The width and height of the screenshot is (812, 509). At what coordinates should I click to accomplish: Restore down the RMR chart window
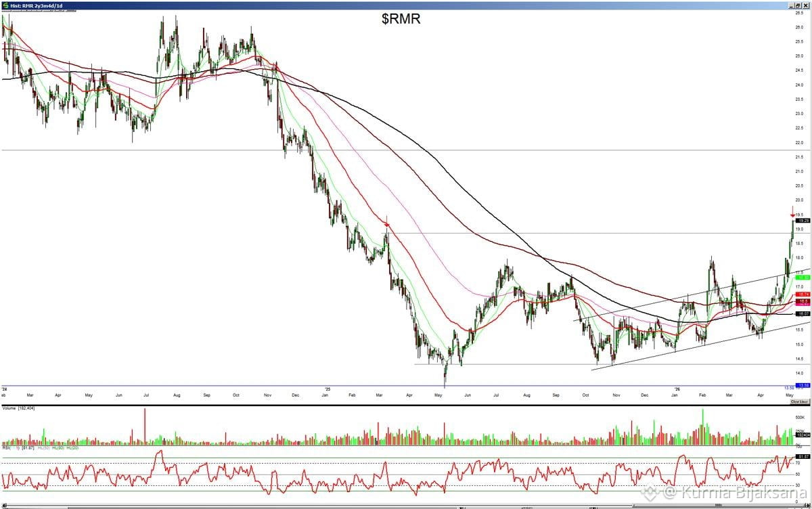coord(798,5)
